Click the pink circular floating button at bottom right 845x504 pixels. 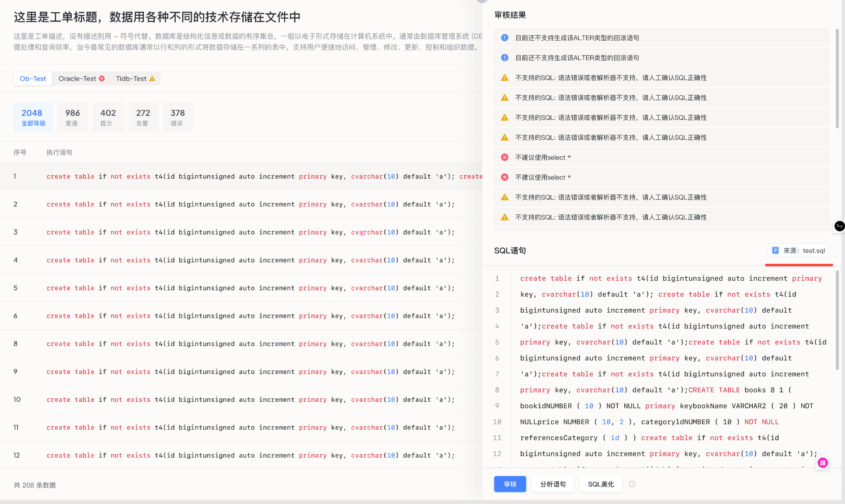822,463
